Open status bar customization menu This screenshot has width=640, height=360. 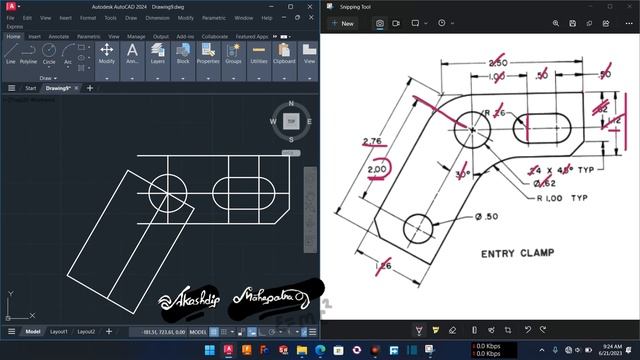tap(313, 332)
